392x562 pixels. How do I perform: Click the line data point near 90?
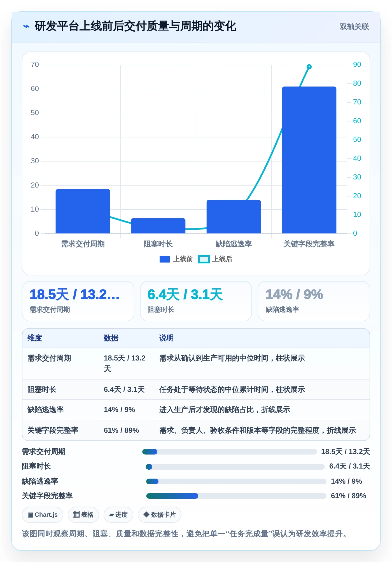pos(309,67)
